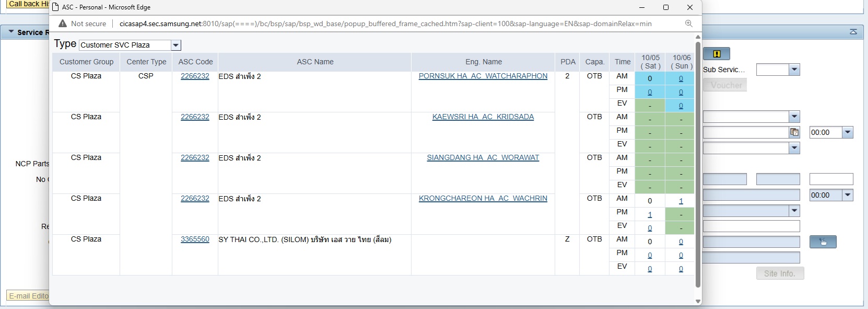Viewport: 868px width, 309px height.
Task: Open the upper 00:00 time dropdown
Action: coord(848,132)
